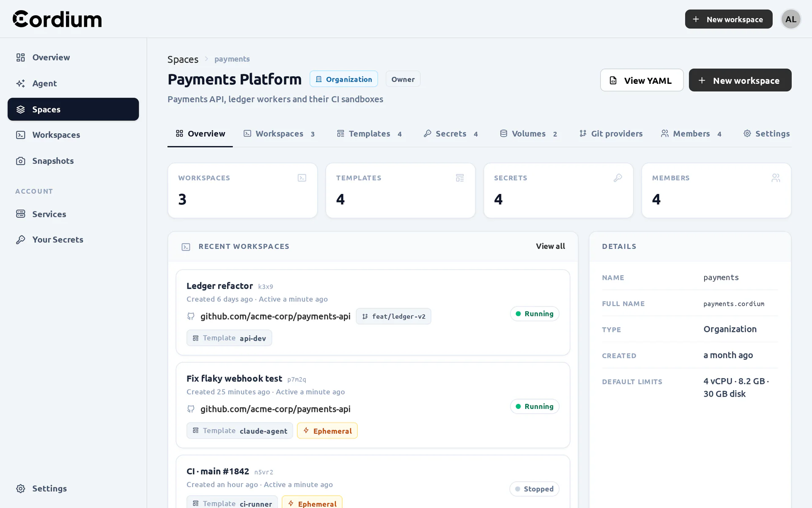Click template icon in api-dev chip
Viewport: 812px width, 508px height.
pos(195,338)
